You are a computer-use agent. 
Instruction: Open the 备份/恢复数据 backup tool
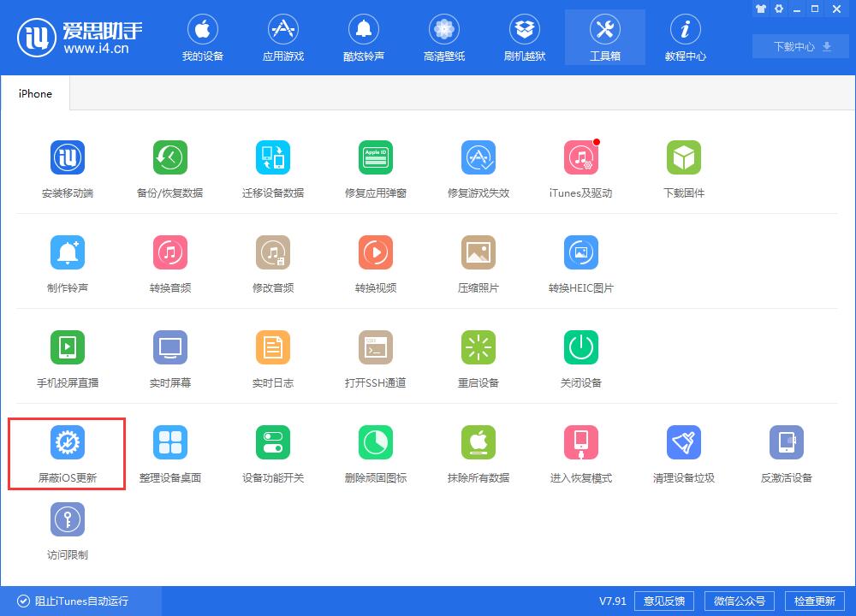(x=170, y=167)
